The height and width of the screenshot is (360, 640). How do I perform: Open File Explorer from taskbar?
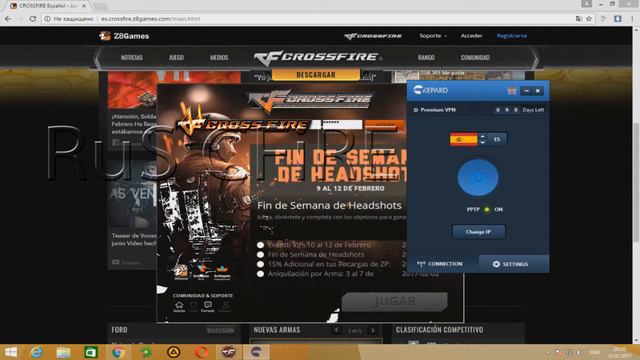(63, 352)
